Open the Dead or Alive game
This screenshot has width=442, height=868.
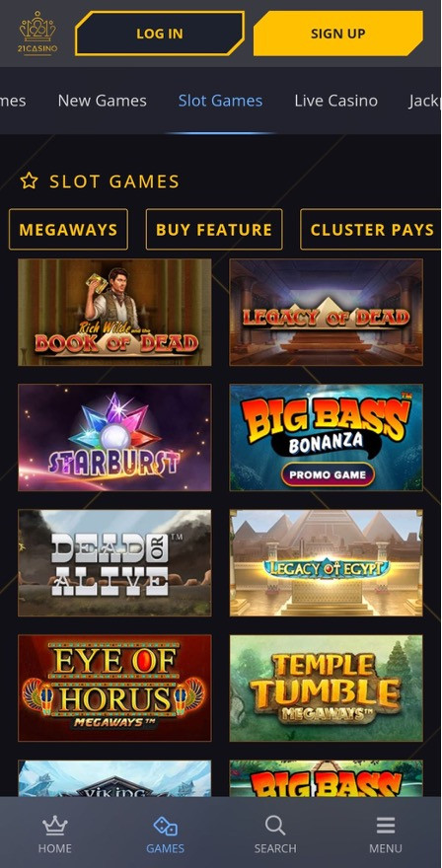tap(114, 562)
